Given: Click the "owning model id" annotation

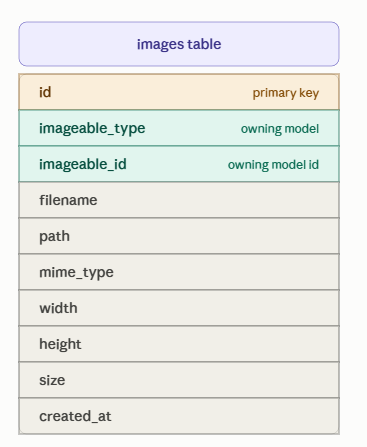Looking at the screenshot, I should [x=273, y=165].
